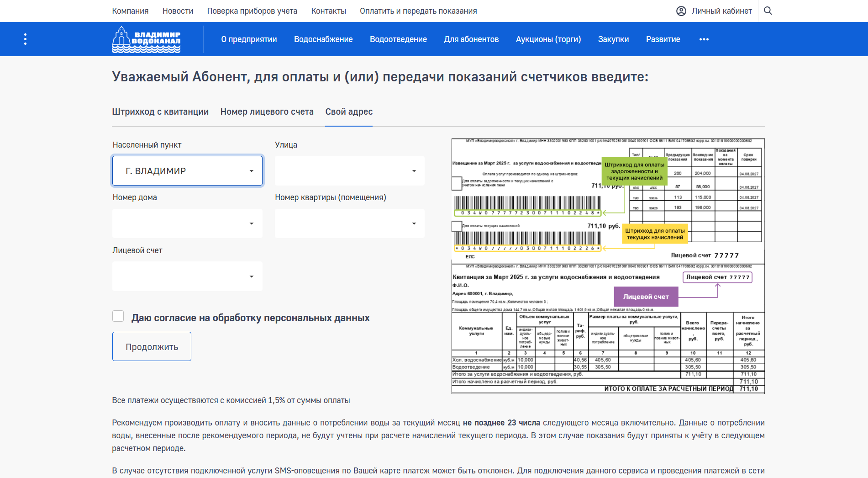The width and height of the screenshot is (868, 478).
Task: Open Водоснабжение menu
Action: tap(323, 39)
